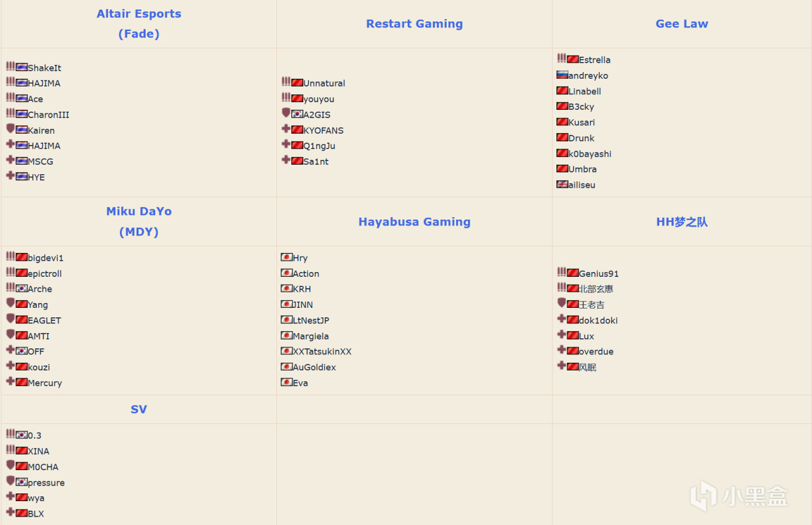
Task: Select the damage icon beside Genius91
Action: (x=561, y=272)
